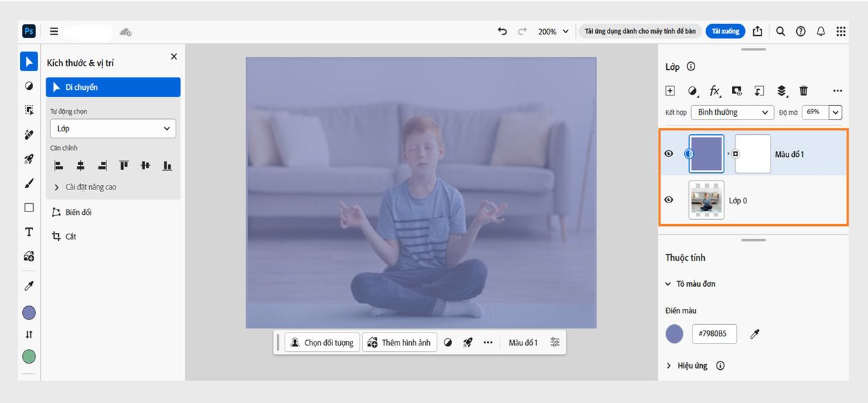868x403 pixels.
Task: Select the Rectangle shape tool
Action: tap(29, 207)
